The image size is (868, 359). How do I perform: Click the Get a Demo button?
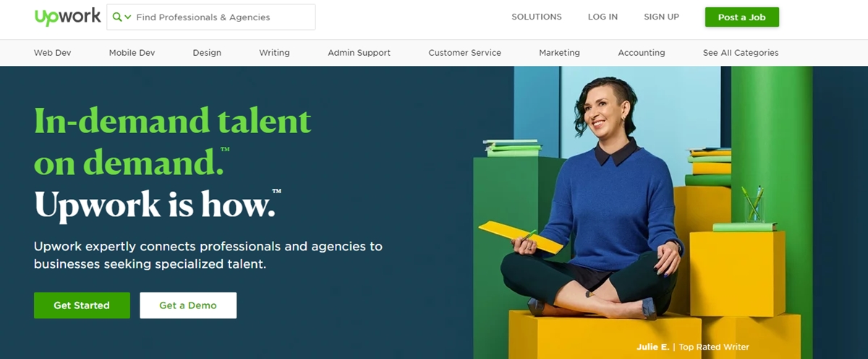pyautogui.click(x=188, y=305)
